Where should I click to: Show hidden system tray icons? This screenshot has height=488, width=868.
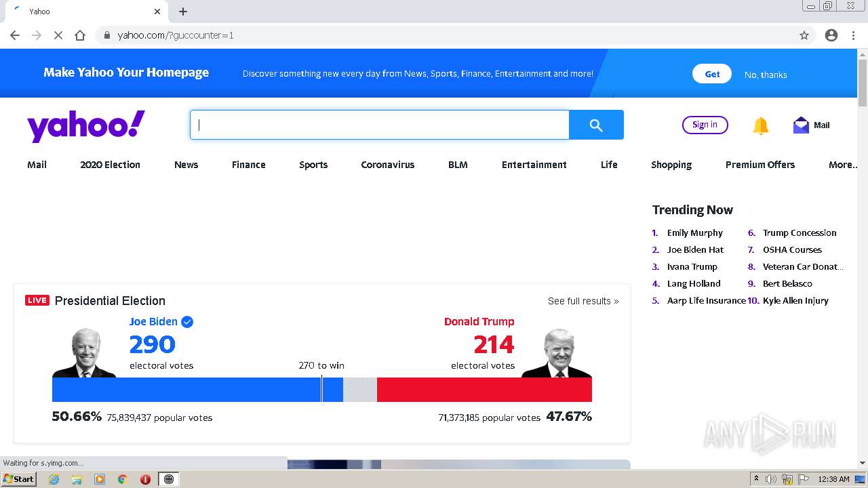click(x=756, y=479)
